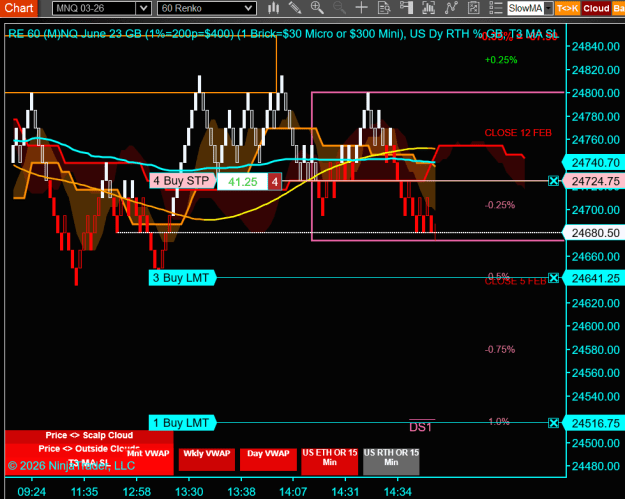Viewport: 625px width, 499px height.
Task: Select the crosshair cursor tool
Action: pyautogui.click(x=362, y=8)
